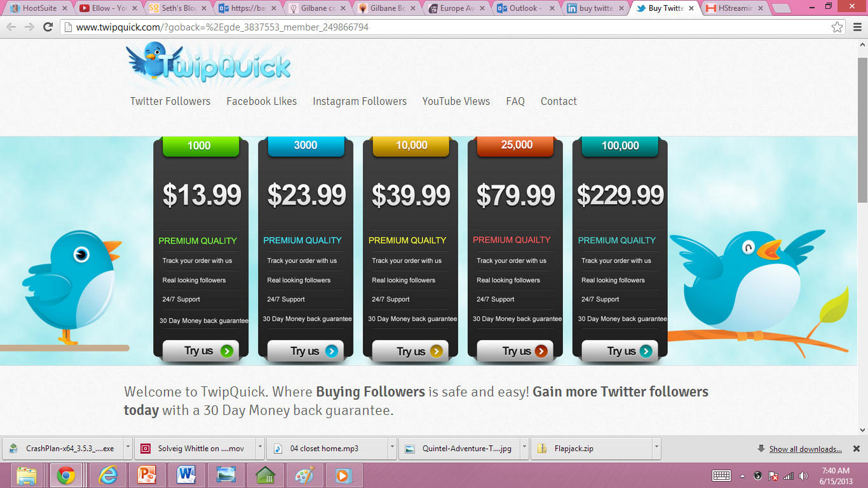The height and width of the screenshot is (488, 868).
Task: Open Word from the taskbar
Action: (x=186, y=475)
